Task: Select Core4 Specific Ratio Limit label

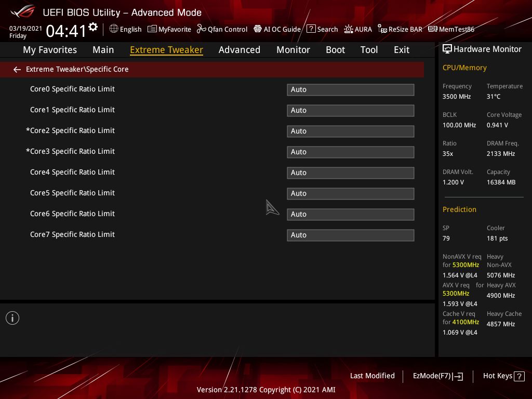Action: point(72,172)
